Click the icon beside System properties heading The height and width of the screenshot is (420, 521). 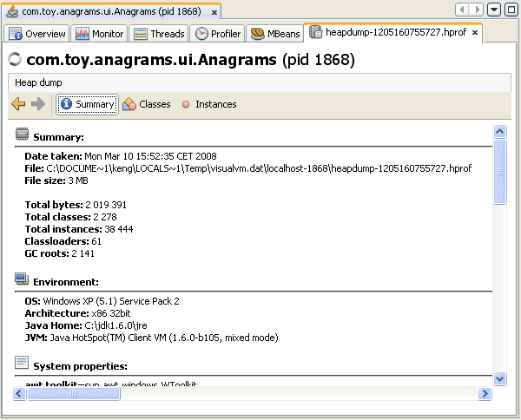click(x=22, y=363)
